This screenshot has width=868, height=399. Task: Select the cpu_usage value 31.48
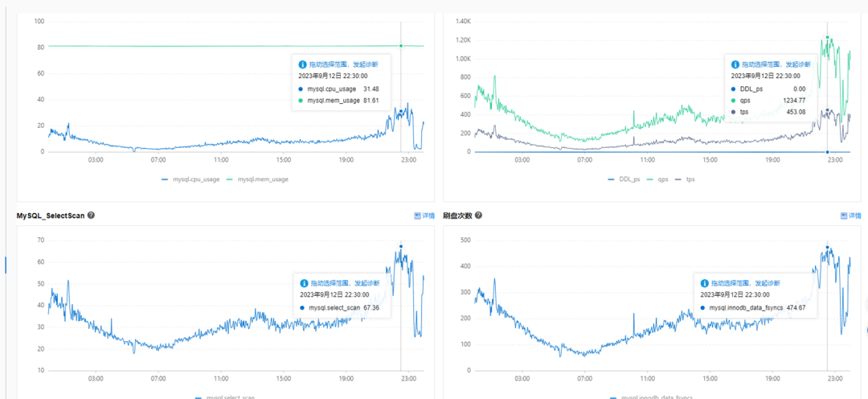point(371,88)
